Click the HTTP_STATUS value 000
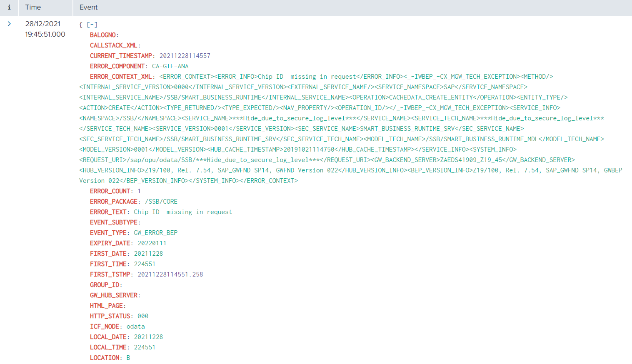 pos(142,316)
